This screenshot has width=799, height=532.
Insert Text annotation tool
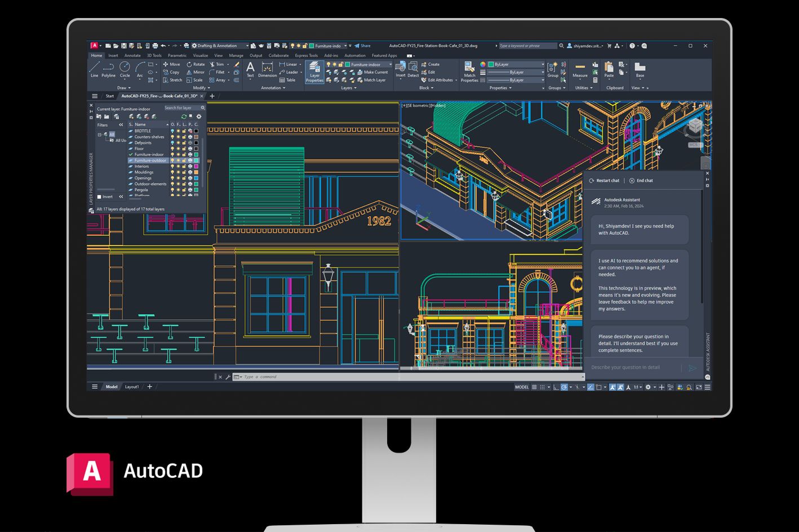(250, 69)
